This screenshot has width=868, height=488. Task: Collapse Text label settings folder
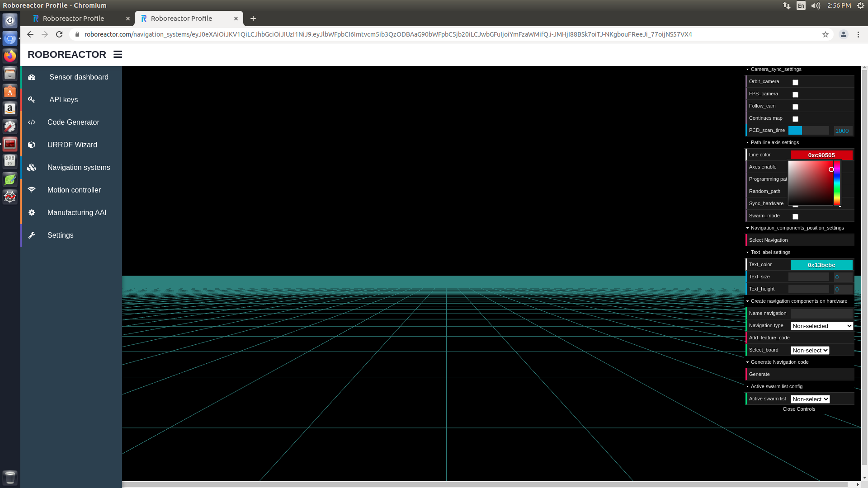coord(799,252)
